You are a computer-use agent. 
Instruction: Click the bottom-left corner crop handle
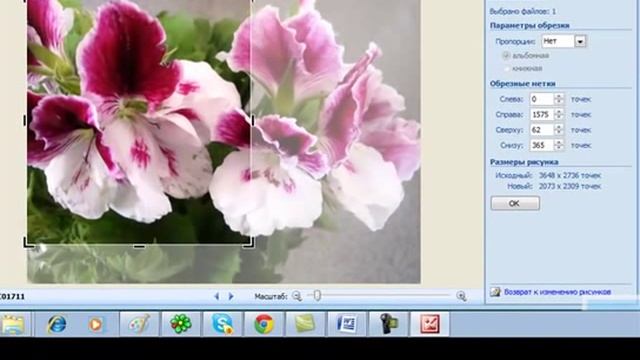(29, 243)
